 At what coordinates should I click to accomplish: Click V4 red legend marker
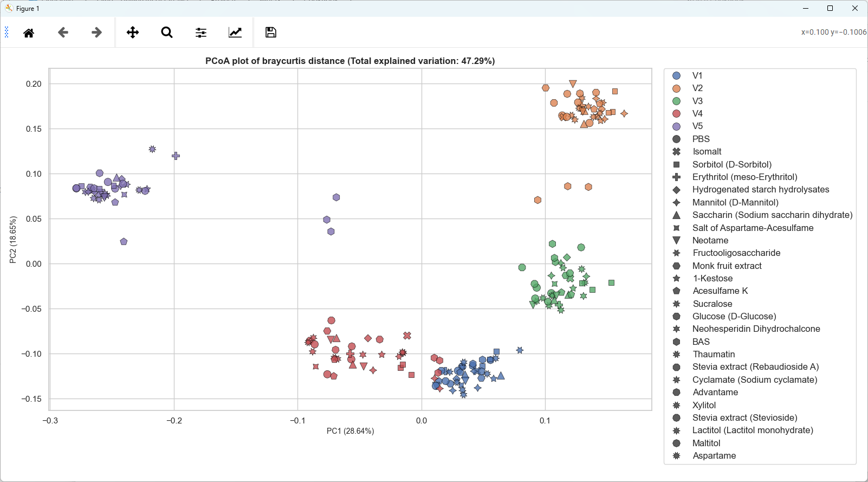coord(676,113)
